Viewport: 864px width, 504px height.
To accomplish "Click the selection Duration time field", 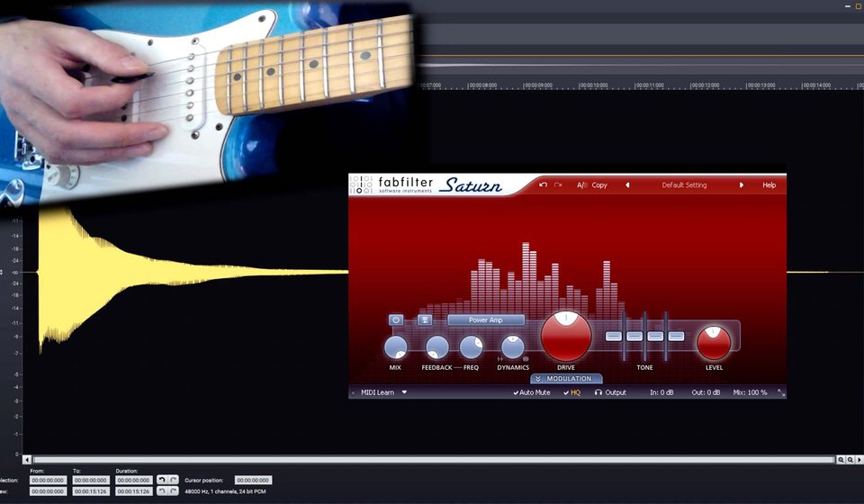I will click(134, 481).
